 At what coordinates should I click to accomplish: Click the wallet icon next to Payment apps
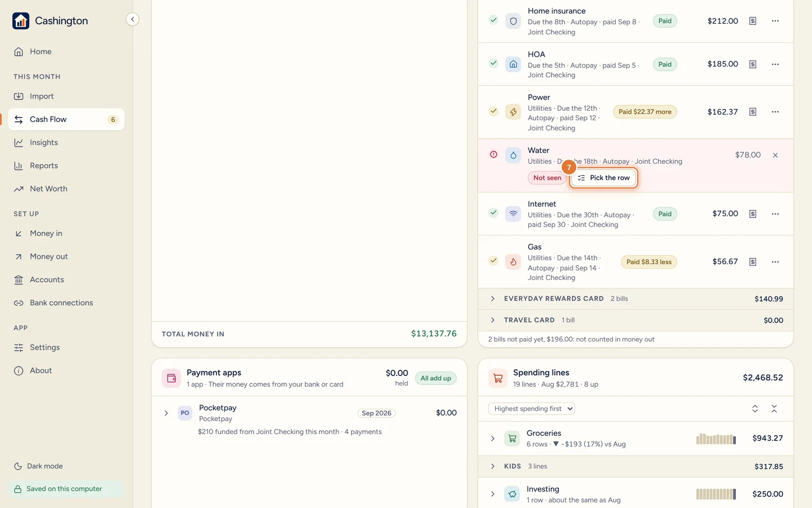[171, 378]
